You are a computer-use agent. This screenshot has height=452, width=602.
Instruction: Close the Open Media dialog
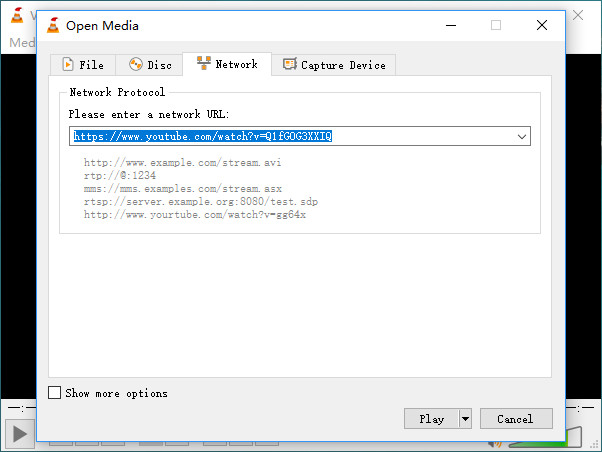point(542,25)
